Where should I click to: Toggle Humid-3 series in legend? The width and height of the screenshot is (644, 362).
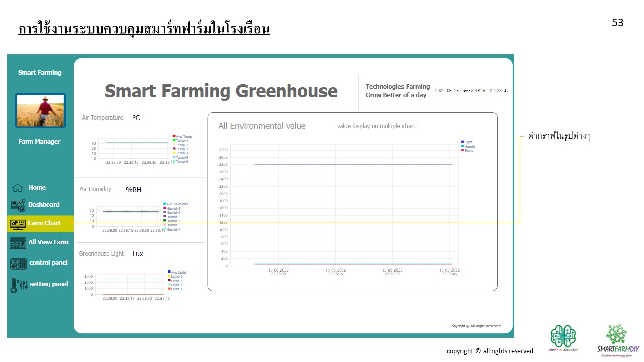172,217
